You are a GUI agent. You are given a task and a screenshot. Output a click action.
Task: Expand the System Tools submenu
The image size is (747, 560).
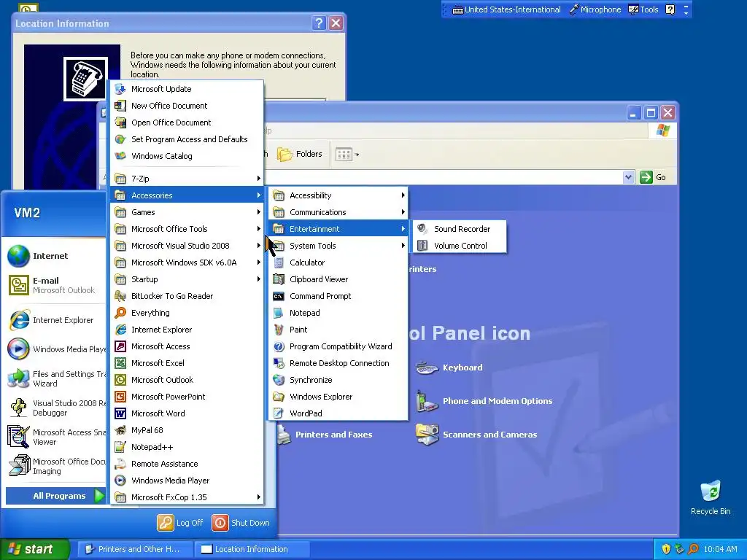(338, 246)
